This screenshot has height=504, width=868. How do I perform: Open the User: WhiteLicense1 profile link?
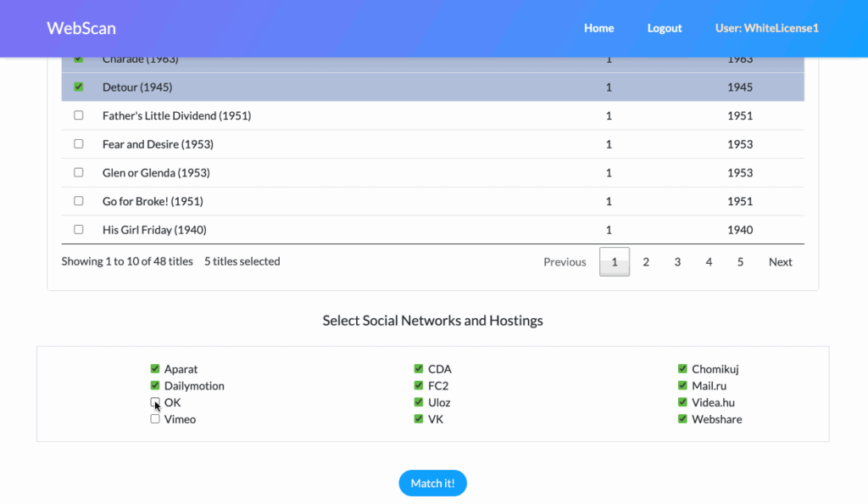click(x=766, y=28)
